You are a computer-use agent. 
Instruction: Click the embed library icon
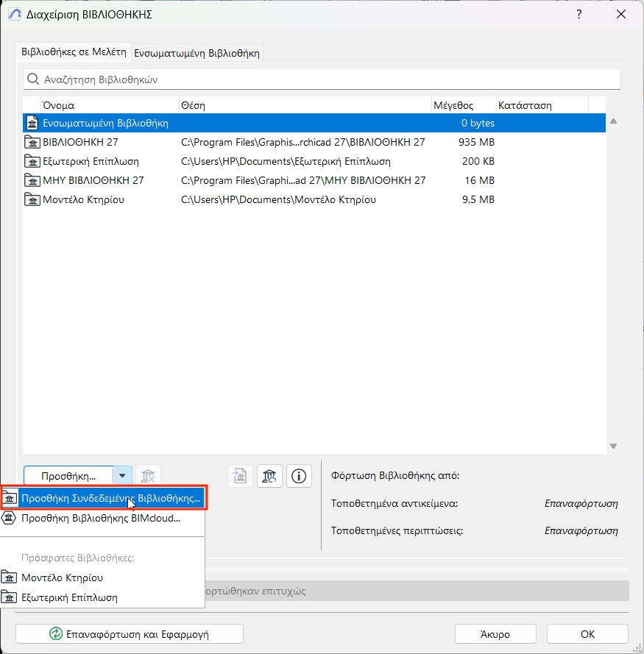tap(240, 476)
